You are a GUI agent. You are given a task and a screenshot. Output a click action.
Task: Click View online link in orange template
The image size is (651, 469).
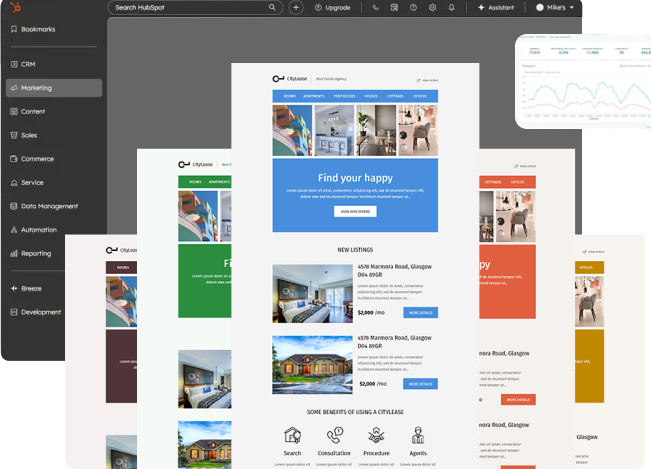click(x=525, y=166)
